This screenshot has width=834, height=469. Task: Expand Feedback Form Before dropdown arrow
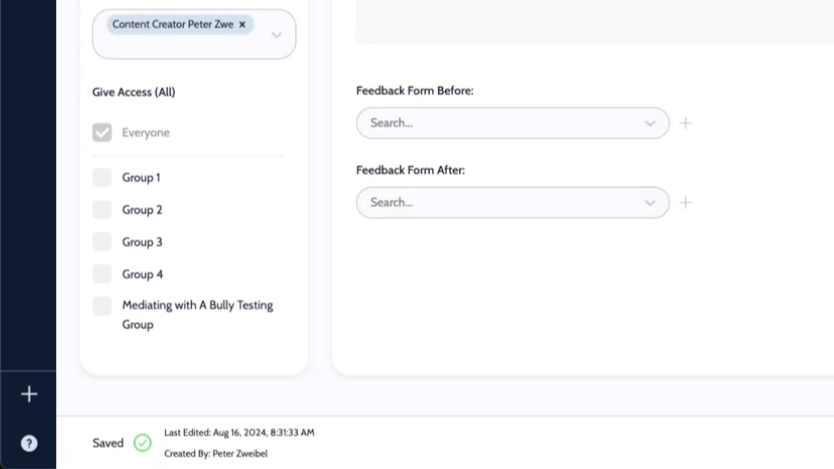point(650,123)
